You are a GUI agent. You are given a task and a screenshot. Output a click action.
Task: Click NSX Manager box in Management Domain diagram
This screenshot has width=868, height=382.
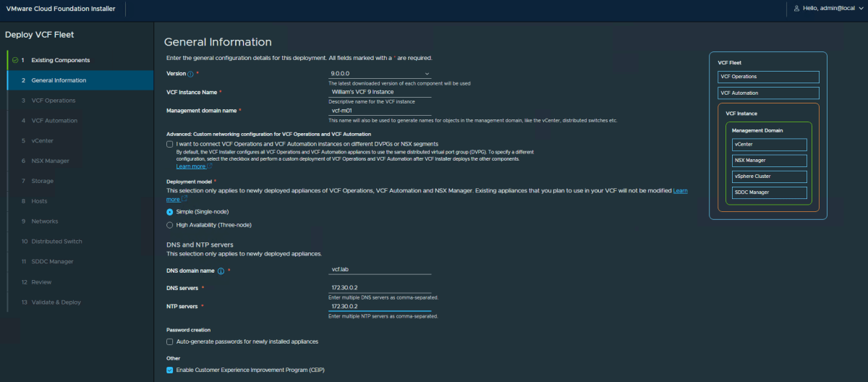769,161
